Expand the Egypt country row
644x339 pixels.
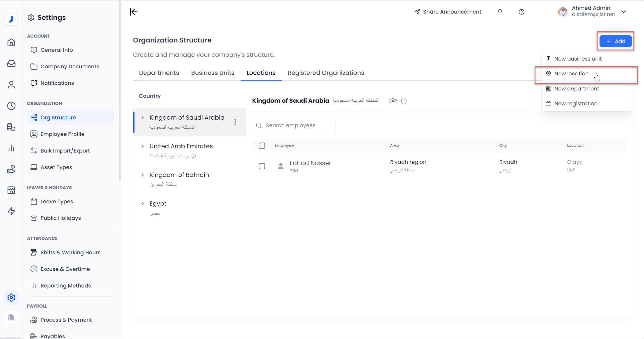pos(143,204)
